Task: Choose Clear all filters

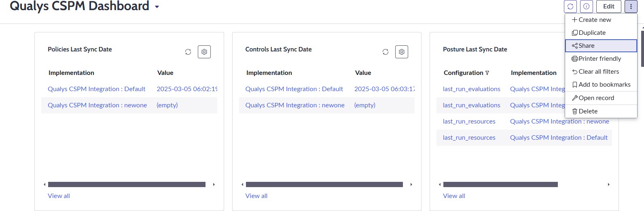Action: click(x=601, y=72)
